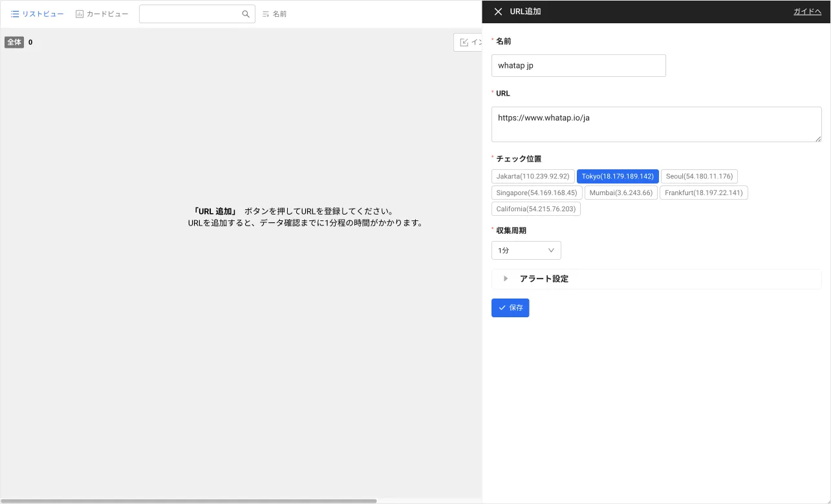Sort by 名前 sort icon
This screenshot has height=504, width=831.
[266, 14]
